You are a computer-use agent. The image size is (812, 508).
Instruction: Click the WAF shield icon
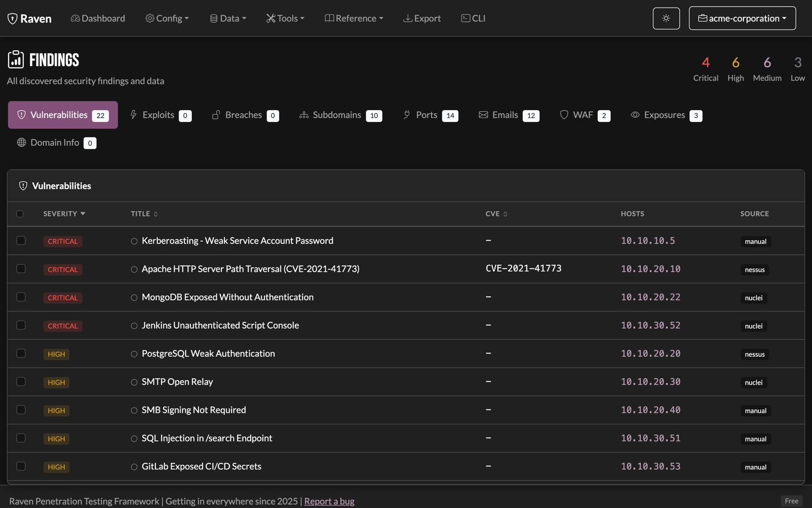tap(564, 115)
